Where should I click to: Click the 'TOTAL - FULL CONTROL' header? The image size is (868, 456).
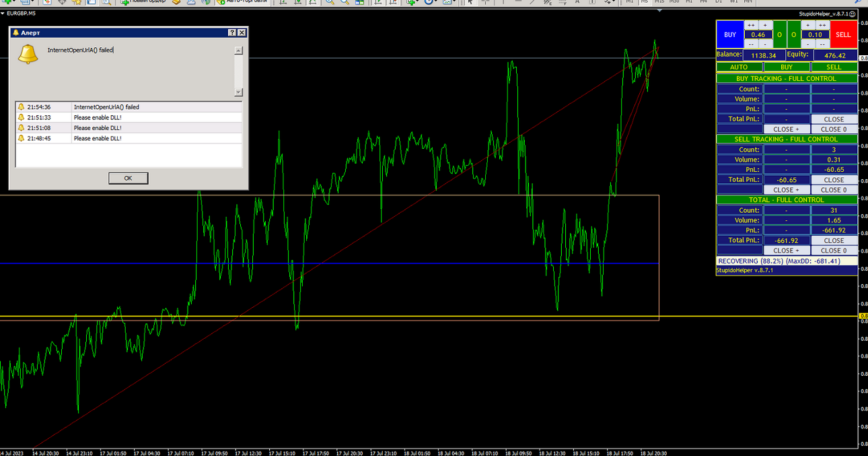787,200
